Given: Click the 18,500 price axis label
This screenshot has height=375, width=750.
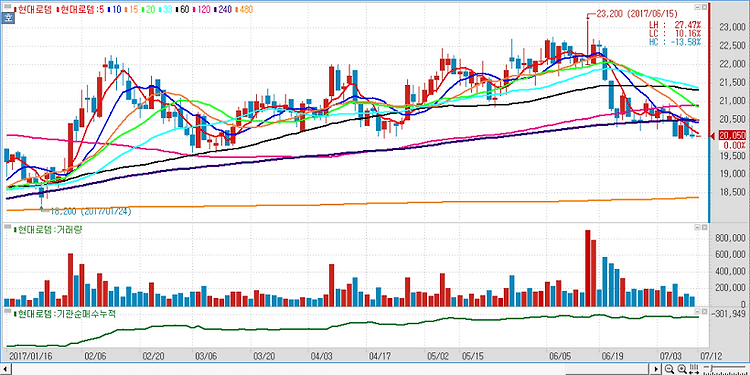Looking at the screenshot, I should click(732, 192).
